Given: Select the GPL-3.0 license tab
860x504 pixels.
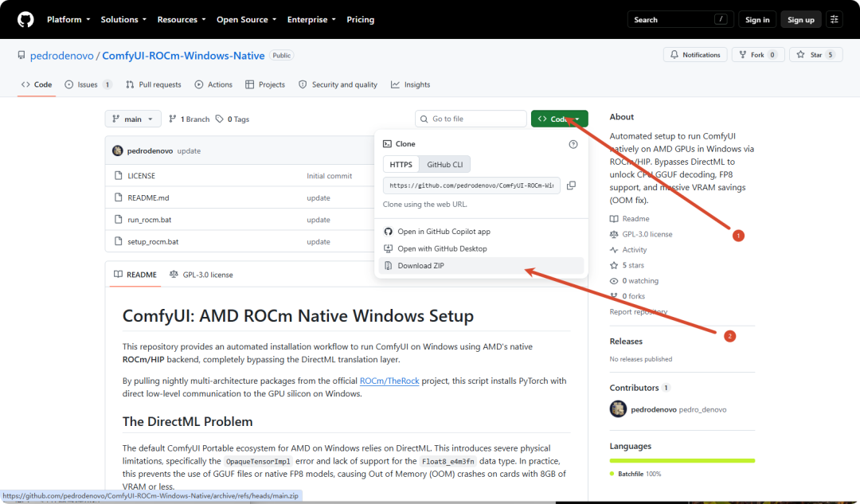Looking at the screenshot, I should [201, 275].
